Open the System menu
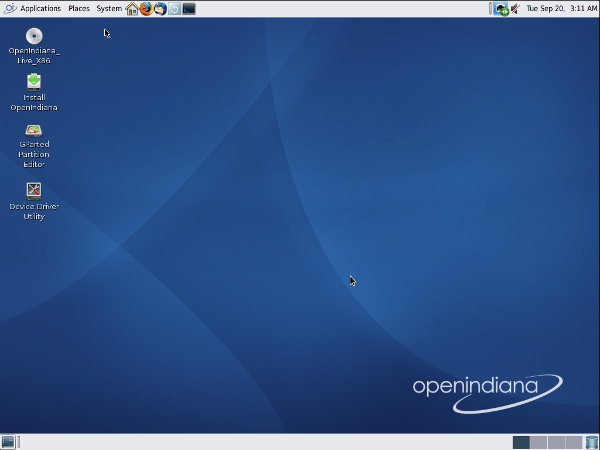 pos(109,8)
